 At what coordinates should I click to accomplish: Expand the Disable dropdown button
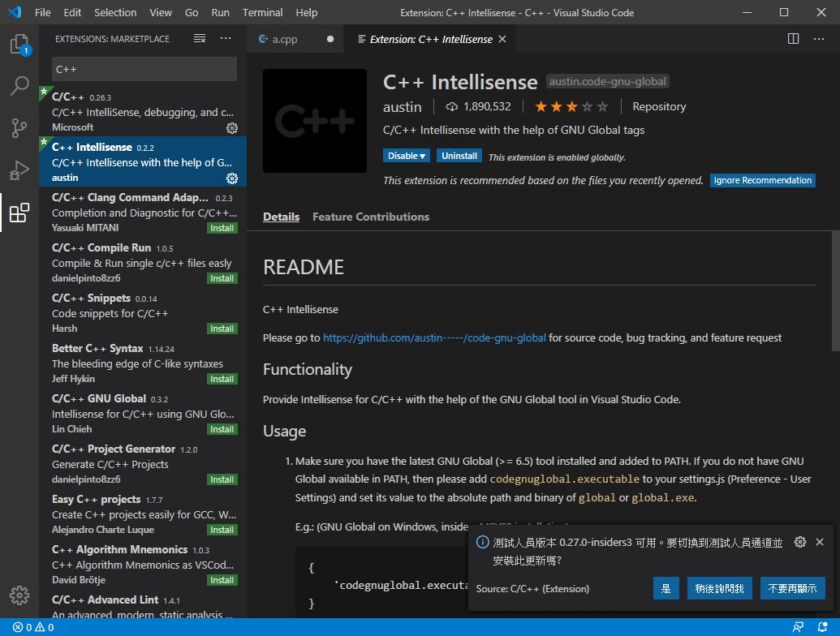tap(406, 156)
